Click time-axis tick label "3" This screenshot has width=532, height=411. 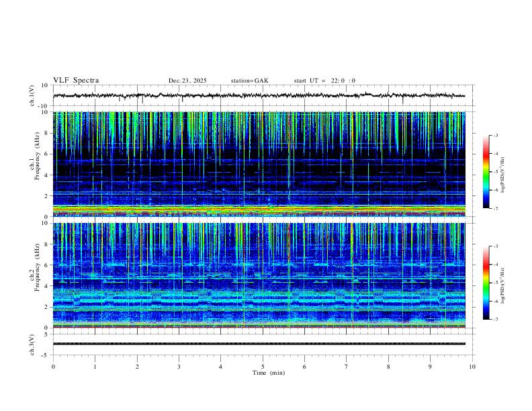(x=179, y=367)
